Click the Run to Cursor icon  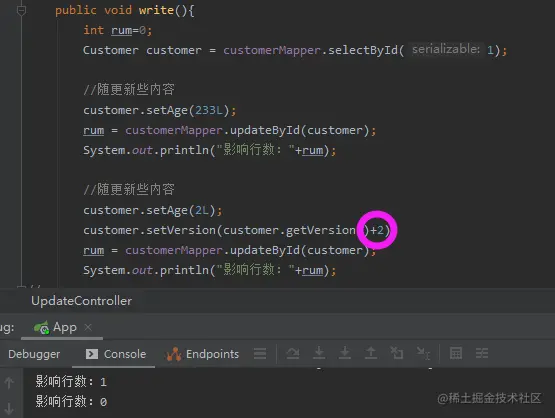[423, 353]
